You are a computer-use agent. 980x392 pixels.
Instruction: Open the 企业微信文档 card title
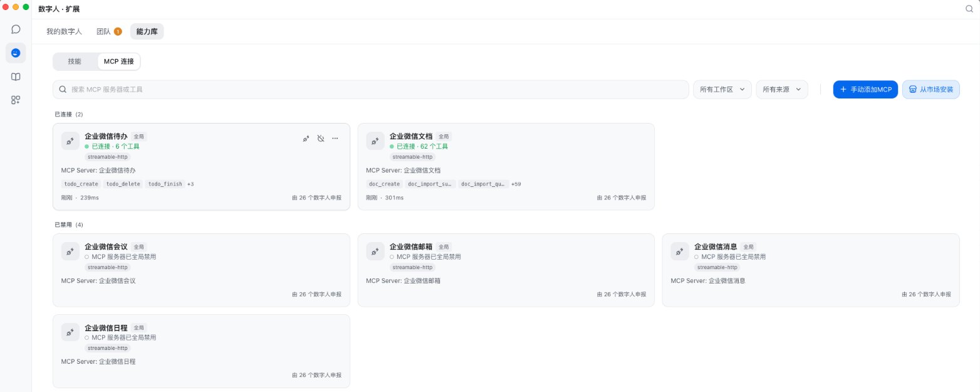click(x=410, y=136)
